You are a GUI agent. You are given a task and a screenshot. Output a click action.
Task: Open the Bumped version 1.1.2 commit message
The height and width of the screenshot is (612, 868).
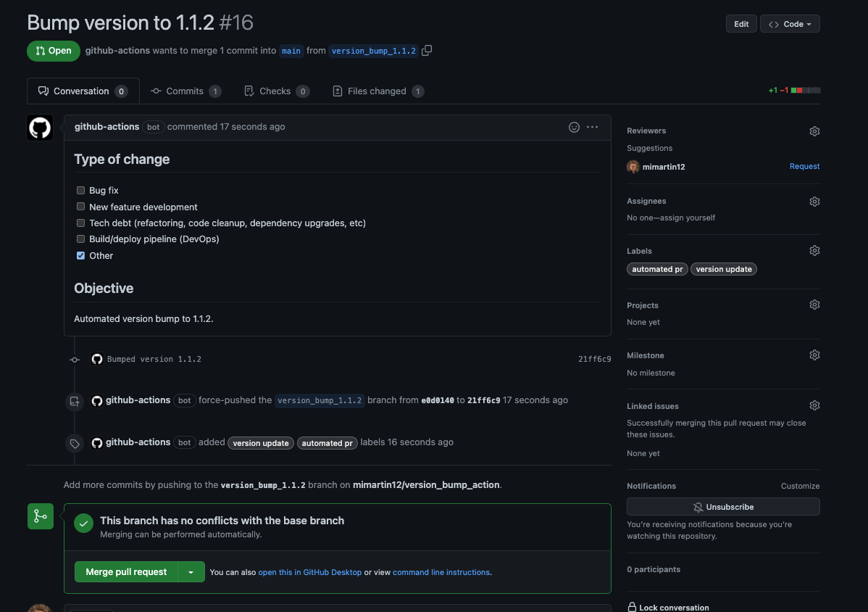coord(154,359)
